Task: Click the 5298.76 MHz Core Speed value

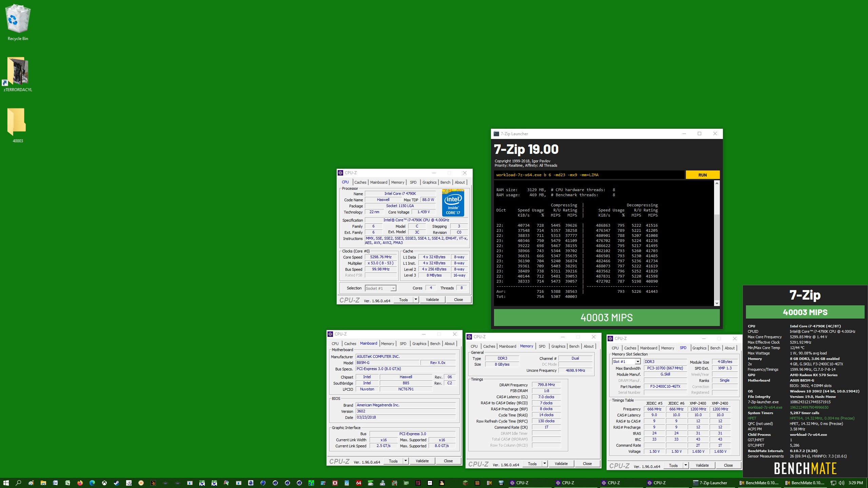Action: click(x=381, y=257)
